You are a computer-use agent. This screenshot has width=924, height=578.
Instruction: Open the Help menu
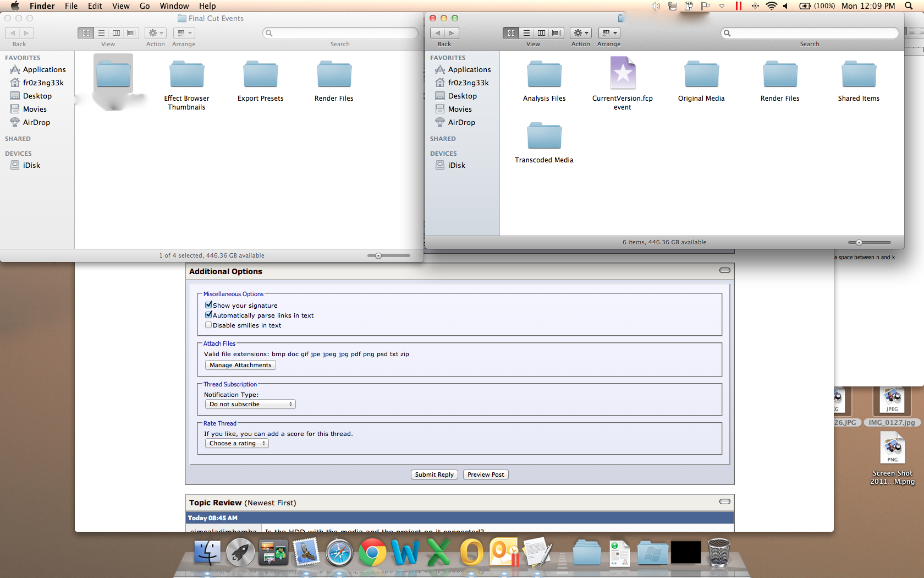pyautogui.click(x=207, y=6)
